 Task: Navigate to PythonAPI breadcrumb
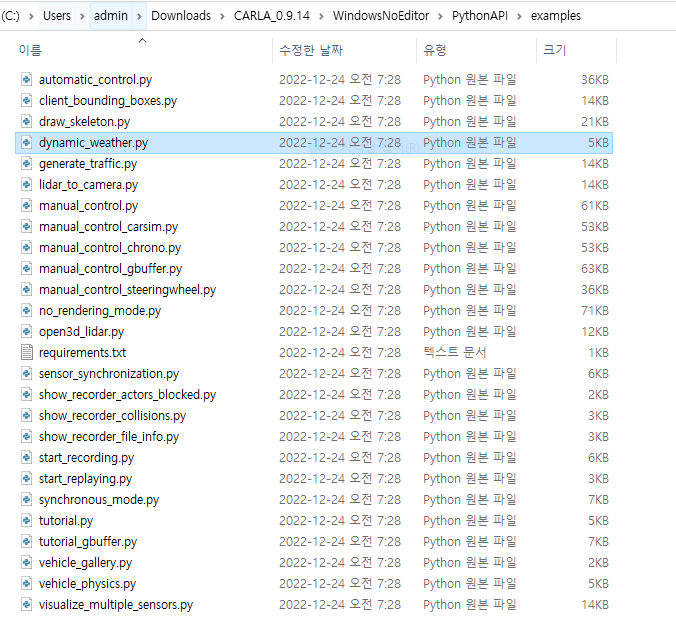point(479,16)
